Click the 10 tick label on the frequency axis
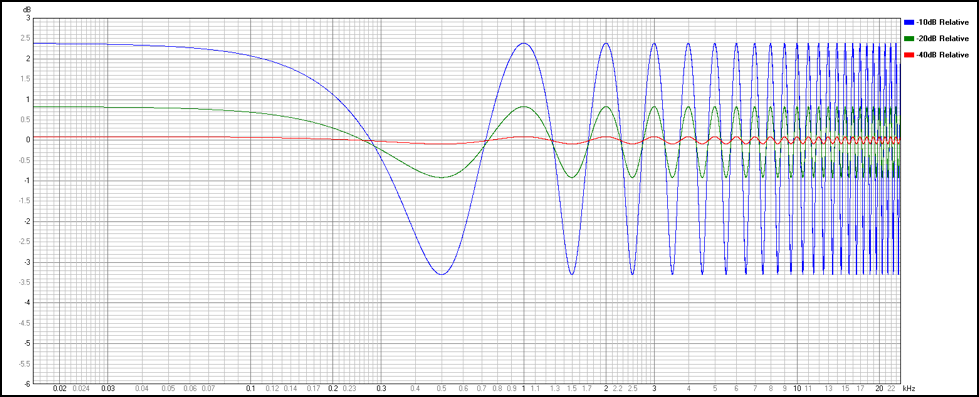Screen dimensions: 979x397 pos(797,388)
